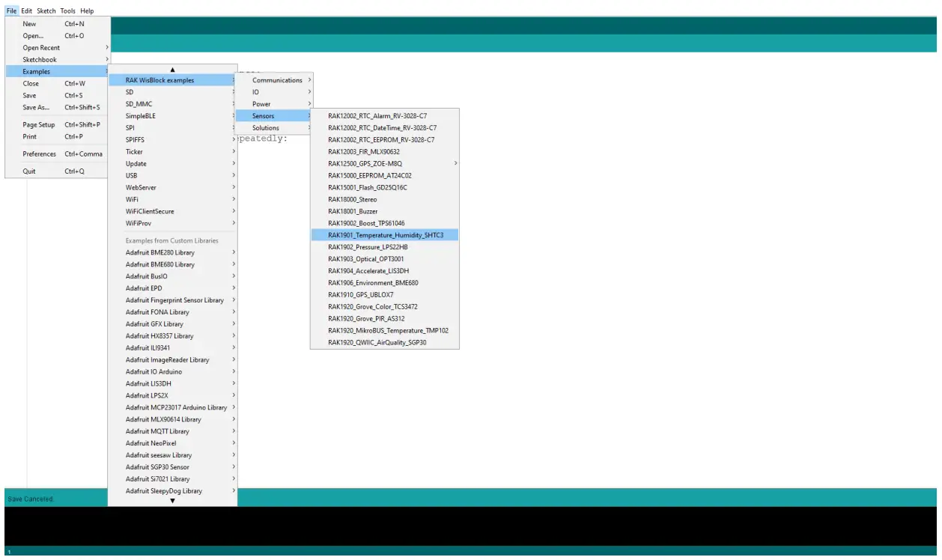Open Page Setup from the File menu

pos(58,125)
